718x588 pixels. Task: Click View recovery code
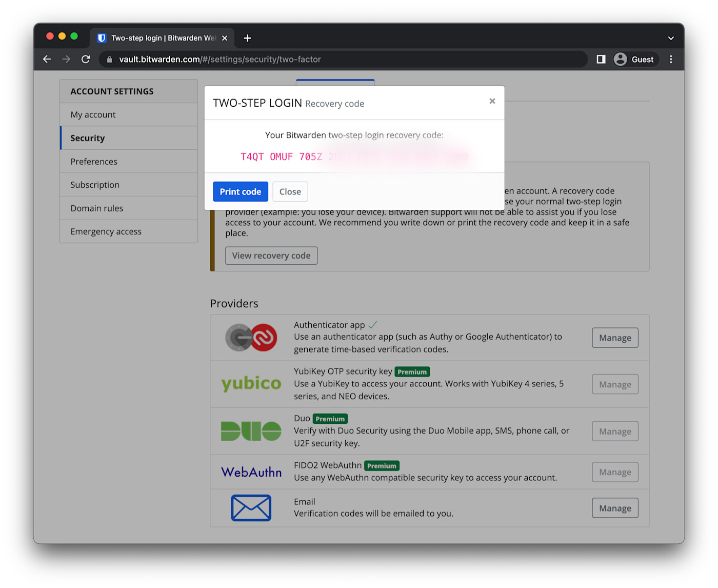pyautogui.click(x=271, y=255)
